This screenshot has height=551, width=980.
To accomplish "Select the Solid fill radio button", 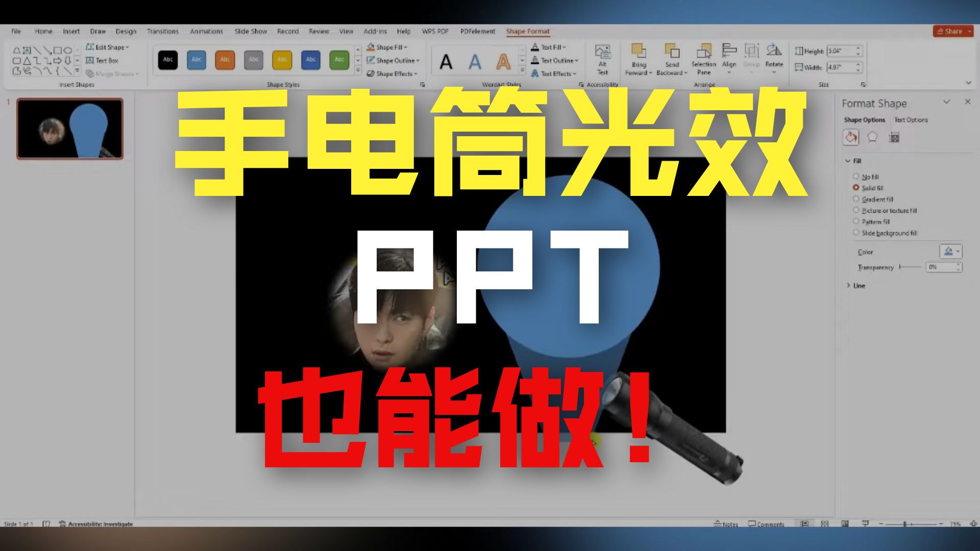I will 856,187.
